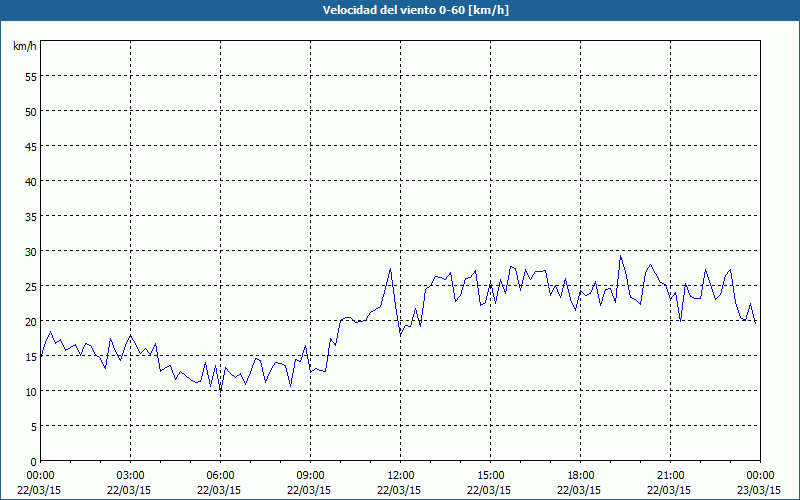Click the y-axis value 5
Screen dimensions: 800x500
pos(34,427)
